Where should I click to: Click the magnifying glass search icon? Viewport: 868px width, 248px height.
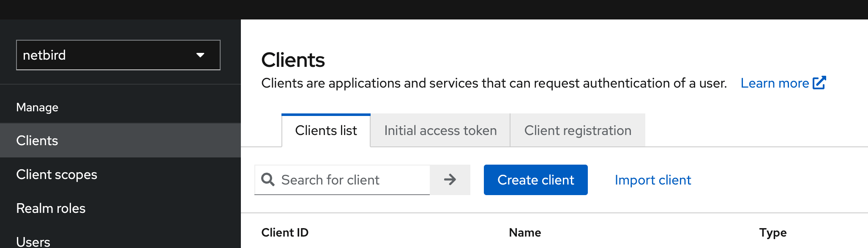pos(268,179)
